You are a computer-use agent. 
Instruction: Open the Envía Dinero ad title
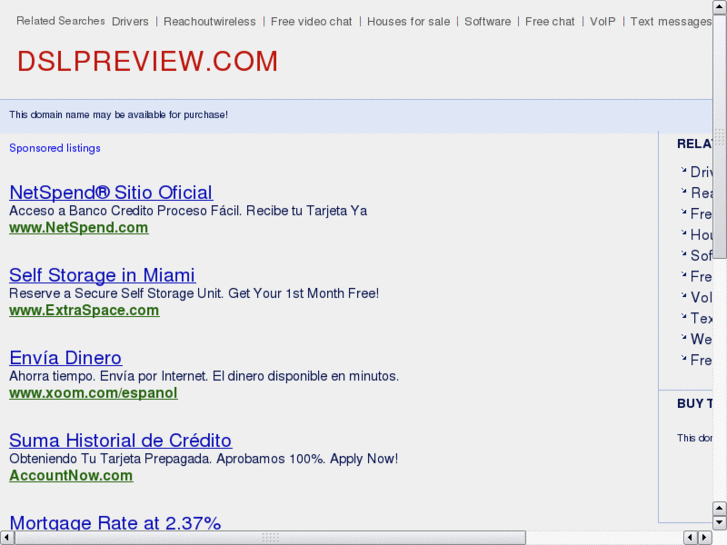65,358
